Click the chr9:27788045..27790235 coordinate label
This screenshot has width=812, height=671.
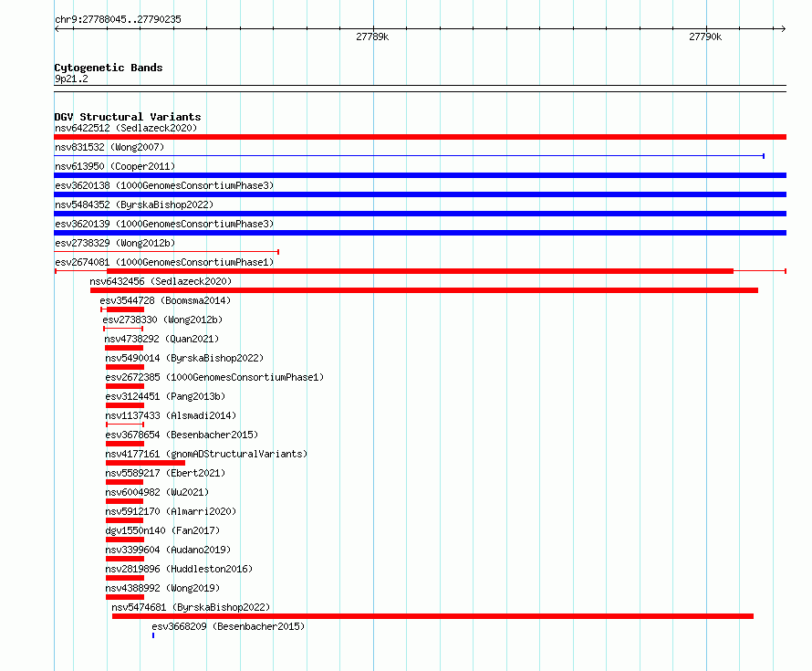118,19
